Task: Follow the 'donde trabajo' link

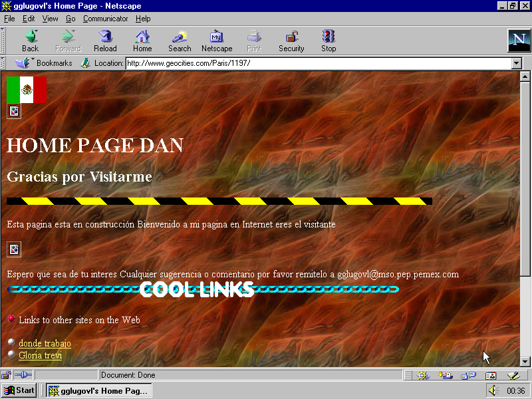Action: [45, 343]
